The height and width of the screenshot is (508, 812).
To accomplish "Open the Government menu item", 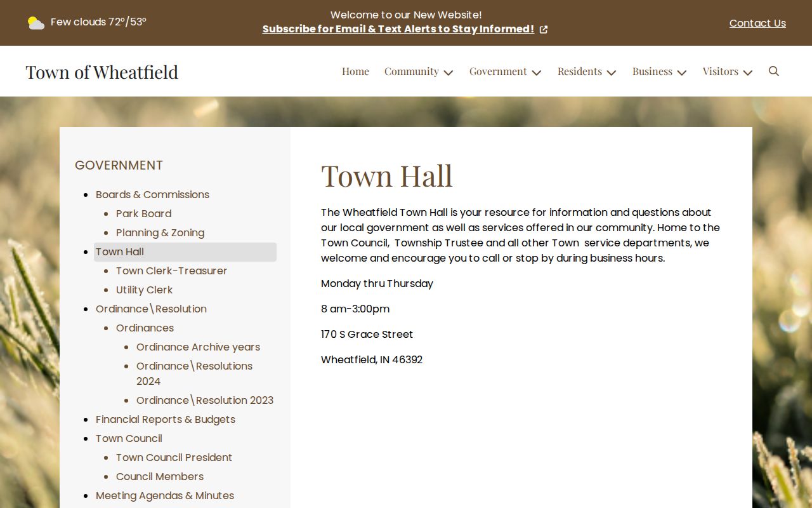I will coord(498,71).
